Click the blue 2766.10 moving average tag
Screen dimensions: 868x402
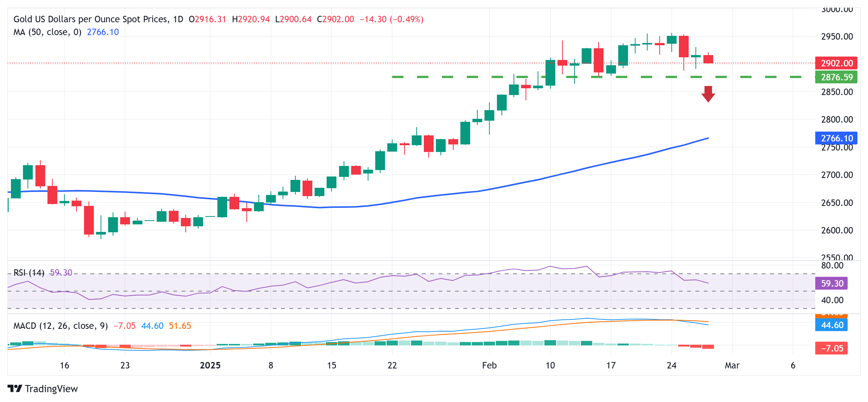click(x=836, y=138)
